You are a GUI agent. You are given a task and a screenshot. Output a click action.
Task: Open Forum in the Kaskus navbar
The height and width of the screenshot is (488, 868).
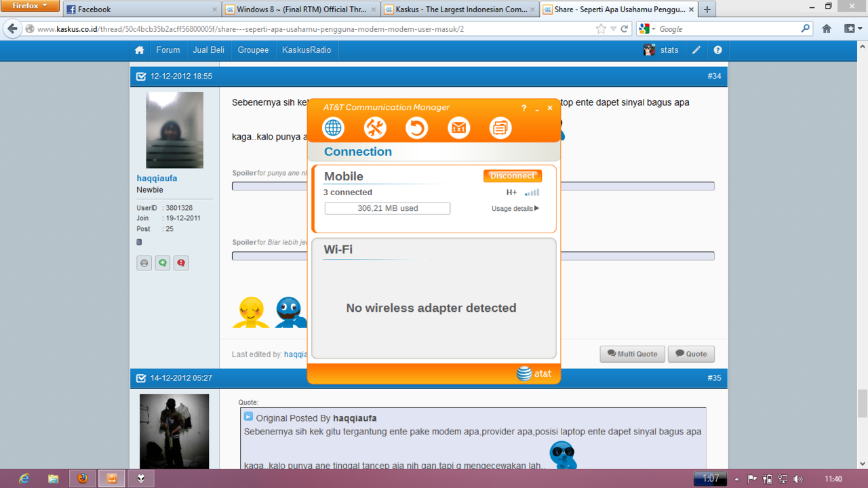pos(168,49)
